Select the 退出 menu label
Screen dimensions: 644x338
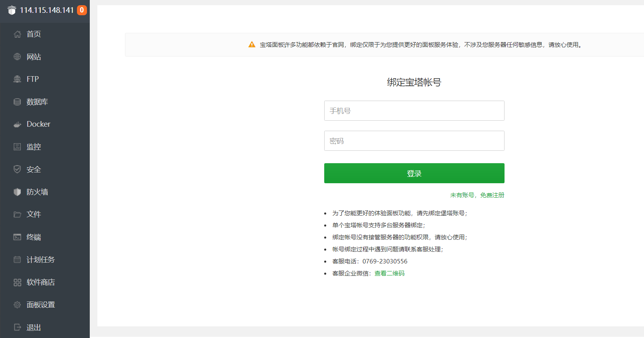pos(34,327)
